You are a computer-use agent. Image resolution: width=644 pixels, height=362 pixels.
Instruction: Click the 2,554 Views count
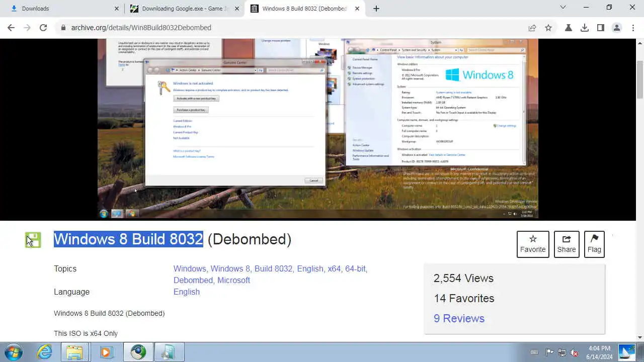pos(463,278)
